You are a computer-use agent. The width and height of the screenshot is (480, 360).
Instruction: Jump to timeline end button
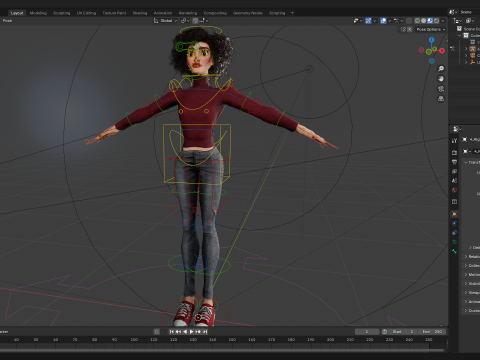[205, 332]
